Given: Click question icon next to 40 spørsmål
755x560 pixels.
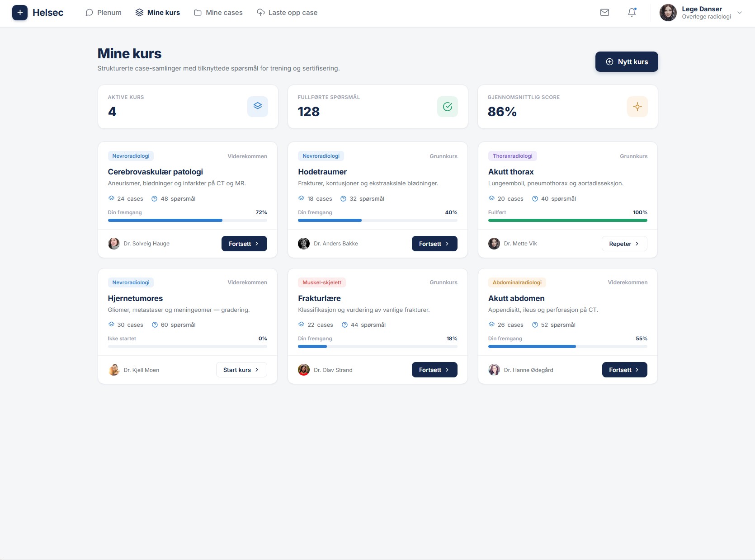Looking at the screenshot, I should (535, 198).
